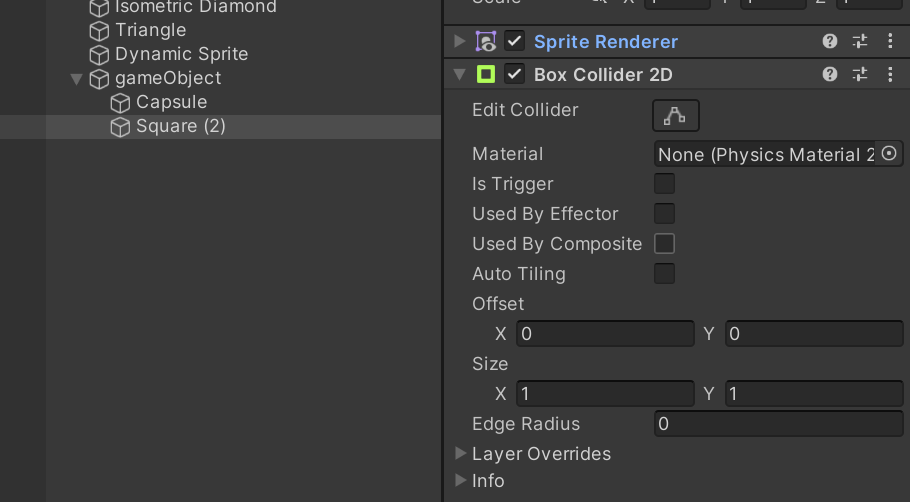Open Box Collider 2D preset icon

coord(860,74)
